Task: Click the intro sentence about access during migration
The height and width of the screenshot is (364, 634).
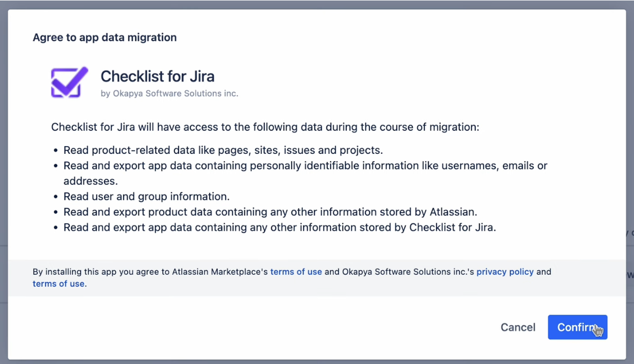Action: pyautogui.click(x=265, y=127)
